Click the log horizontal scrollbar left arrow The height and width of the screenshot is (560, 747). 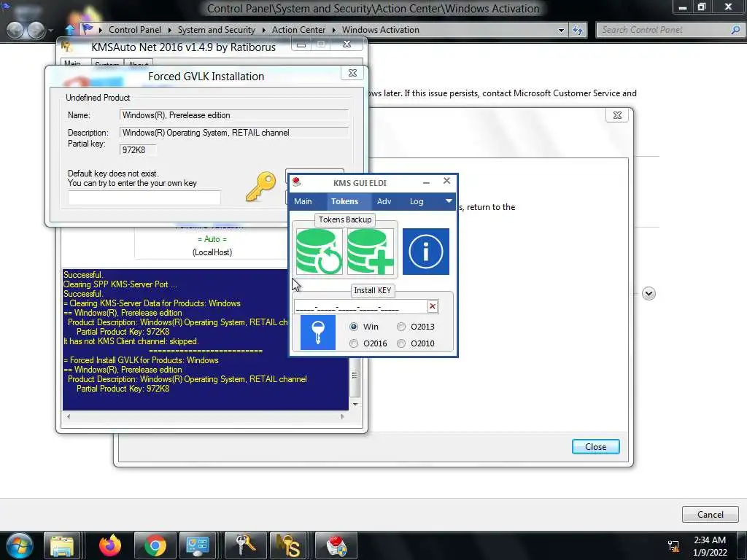[x=69, y=416]
